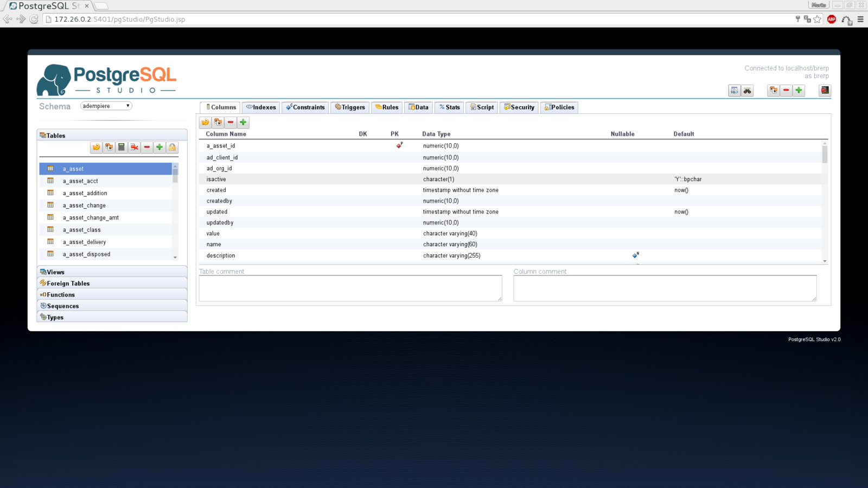
Task: Click red minus in Columns tab toolbar
Action: [x=231, y=123]
